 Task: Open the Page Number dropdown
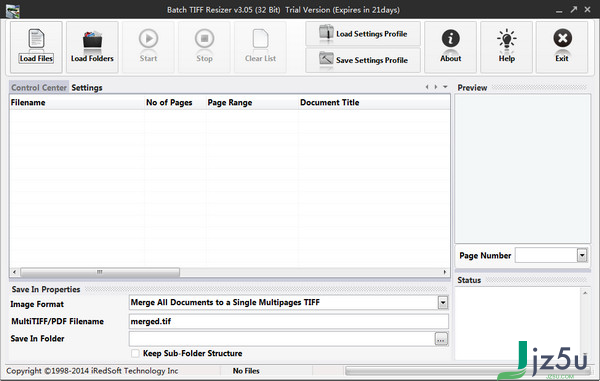[x=582, y=255]
